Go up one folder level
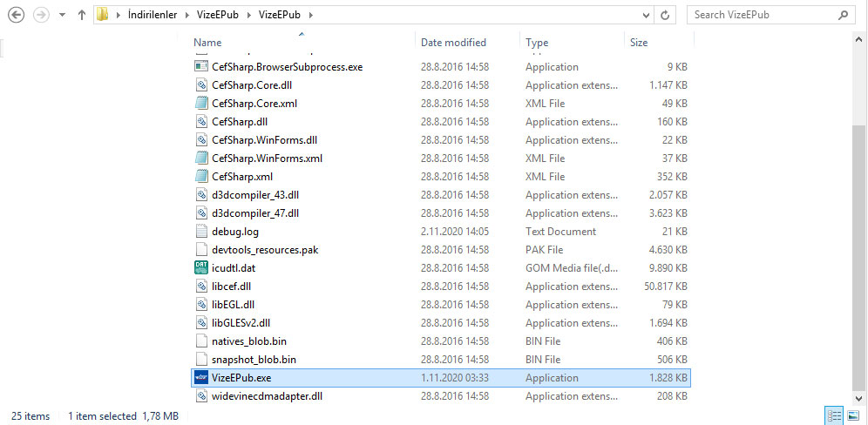The image size is (868, 425). pos(82,15)
